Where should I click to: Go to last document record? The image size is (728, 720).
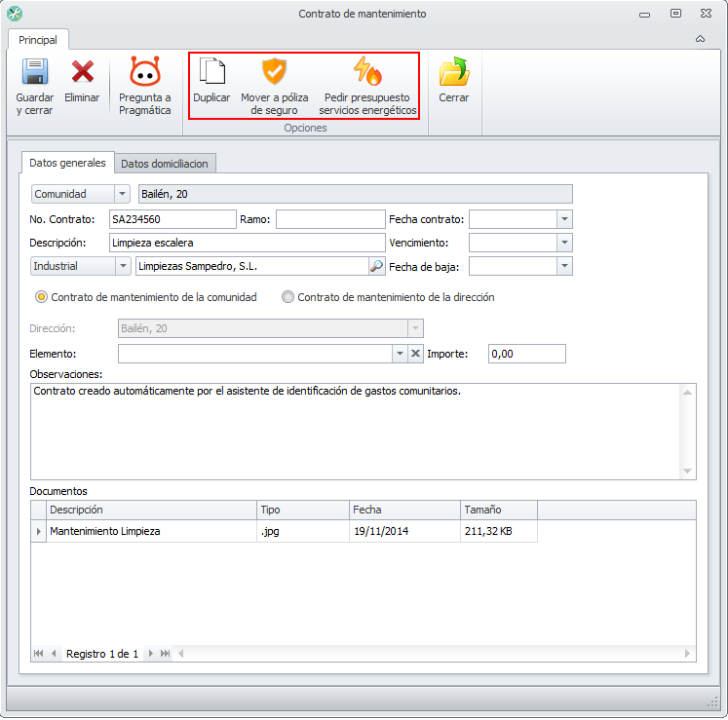pyautogui.click(x=165, y=654)
